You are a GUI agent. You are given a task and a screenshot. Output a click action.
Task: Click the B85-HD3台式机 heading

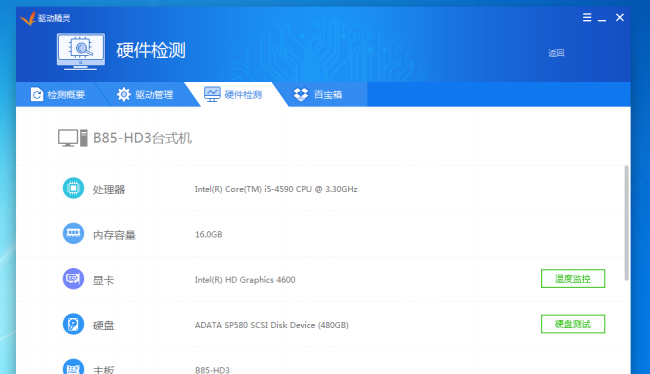coord(142,138)
